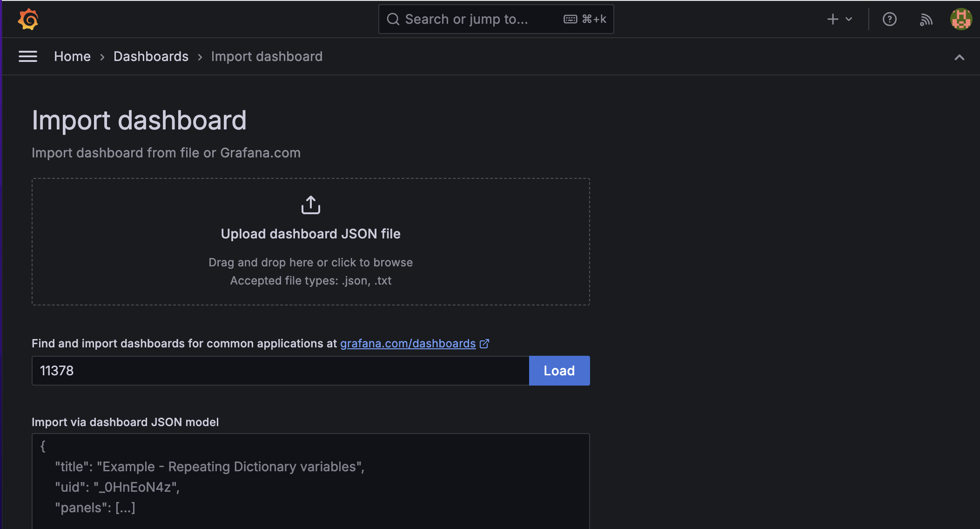Click the search magnifier icon
This screenshot has height=529, width=980.
[393, 19]
